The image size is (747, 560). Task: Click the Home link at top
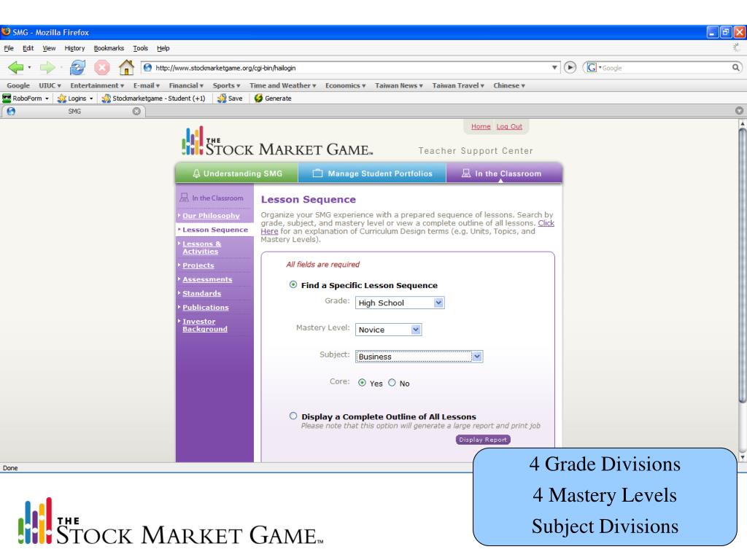pyautogui.click(x=481, y=126)
